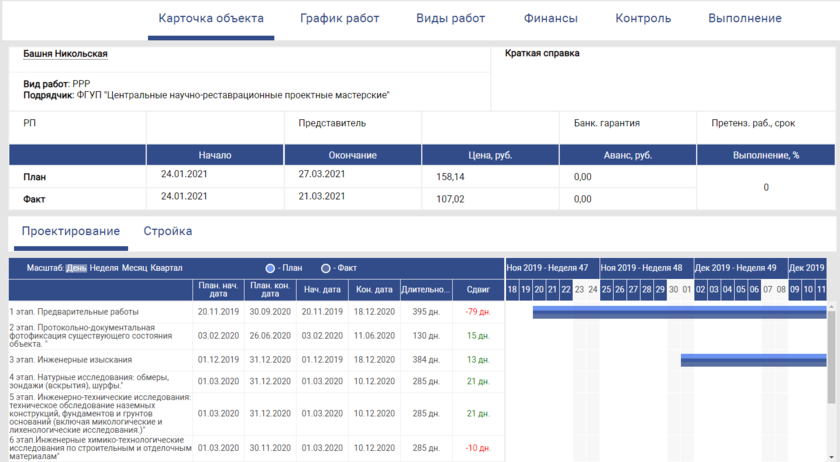This screenshot has width=840, height=462.
Task: Open the Выполнение tab
Action: [745, 19]
